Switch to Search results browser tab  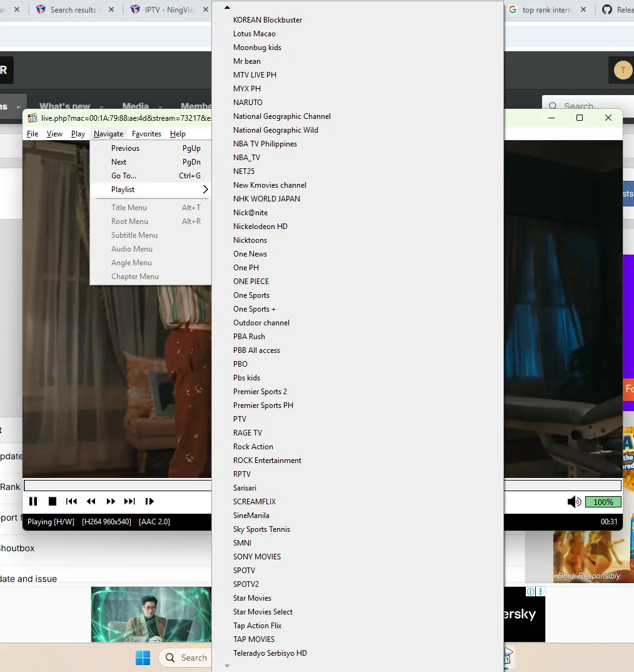pyautogui.click(x=73, y=9)
